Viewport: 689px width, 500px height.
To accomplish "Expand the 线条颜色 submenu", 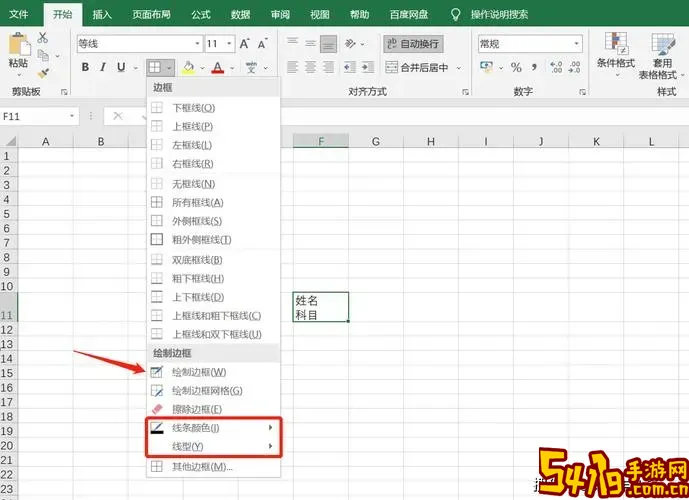I will (x=213, y=428).
